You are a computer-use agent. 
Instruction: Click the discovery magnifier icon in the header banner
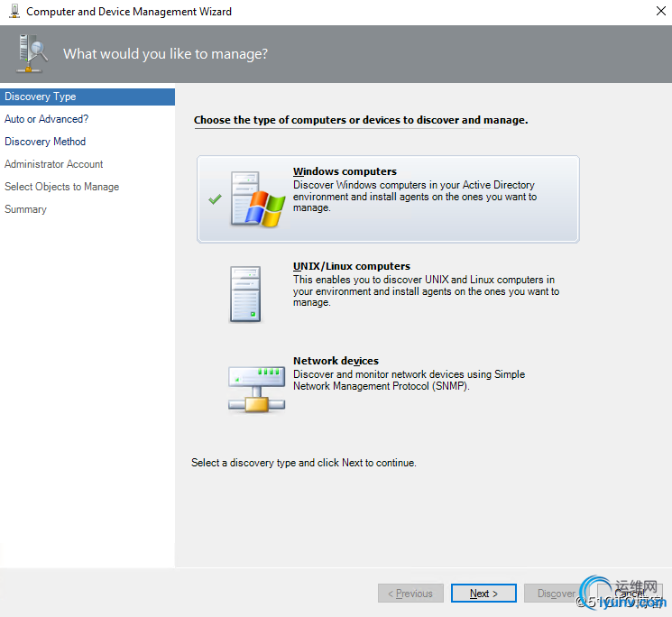tap(32, 53)
